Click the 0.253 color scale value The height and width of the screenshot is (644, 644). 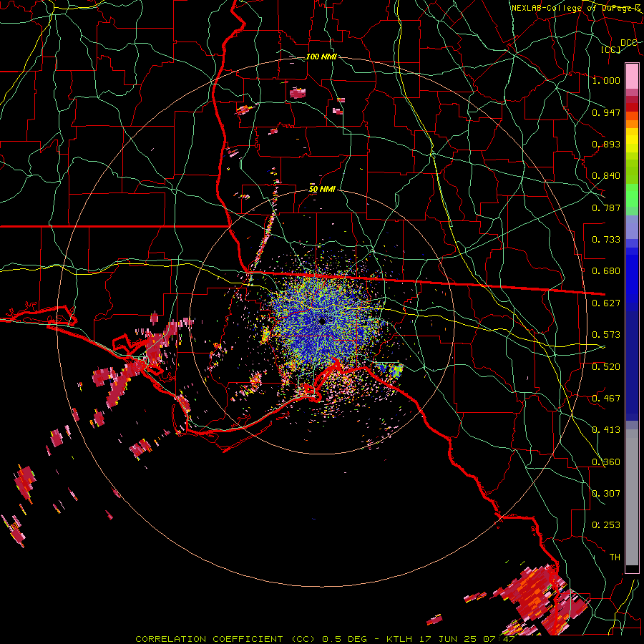tap(606, 525)
